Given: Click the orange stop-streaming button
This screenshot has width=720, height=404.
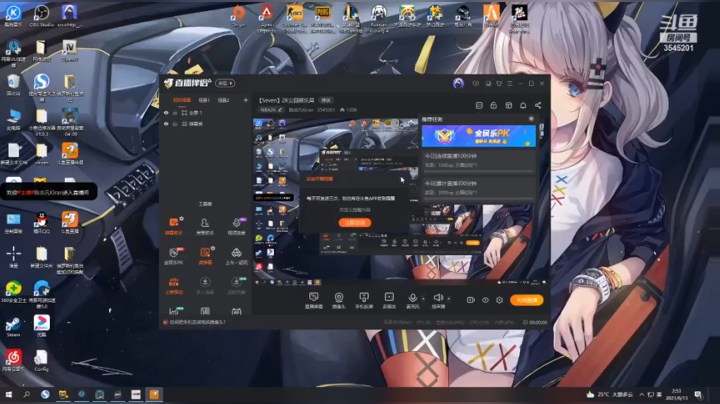Looking at the screenshot, I should pyautogui.click(x=527, y=300).
